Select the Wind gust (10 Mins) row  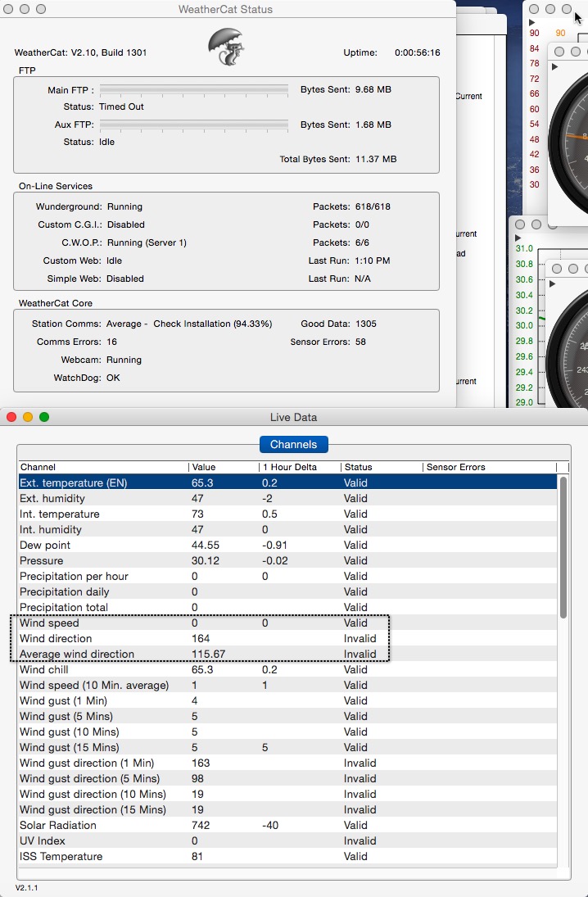287,732
